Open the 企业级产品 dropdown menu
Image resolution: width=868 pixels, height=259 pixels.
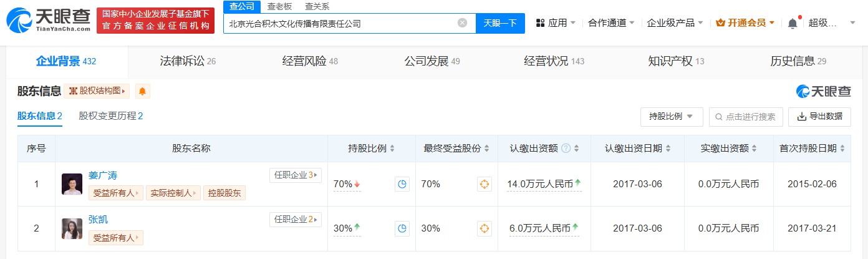(675, 23)
